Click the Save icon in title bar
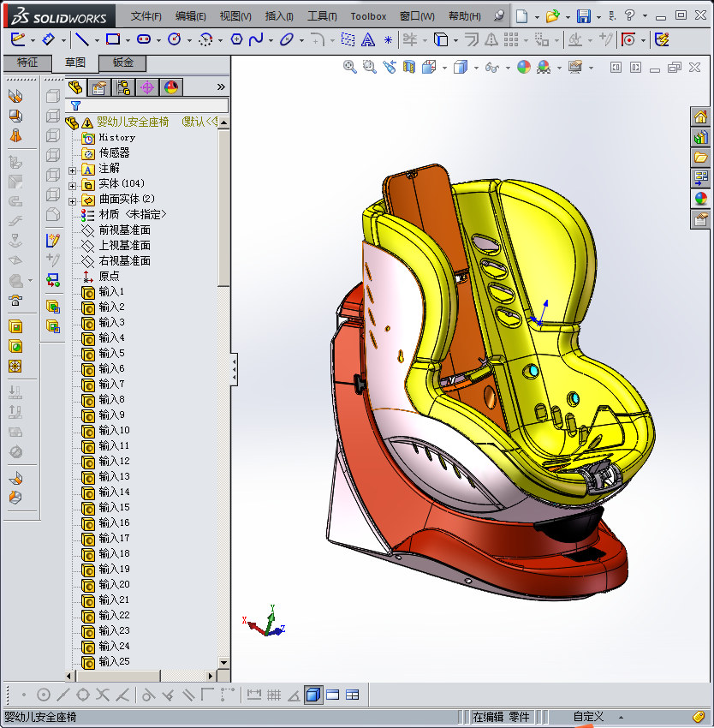Screen dimensions: 714x728 tap(584, 16)
